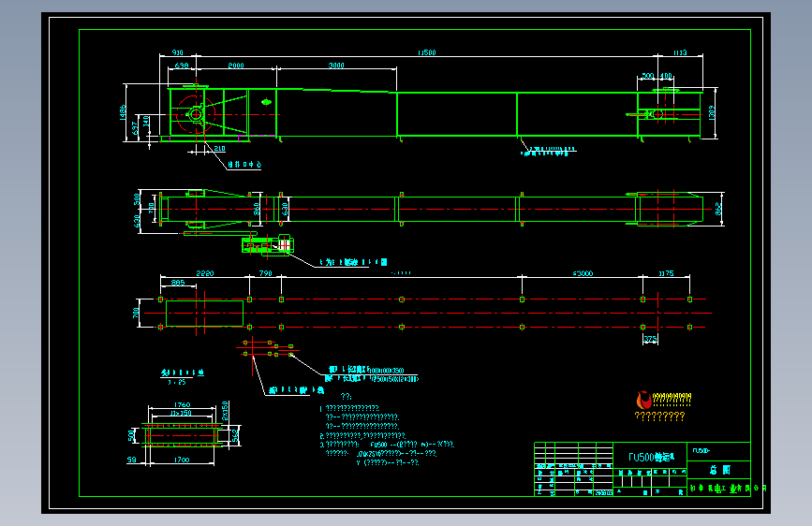Select the 59 dimension at bottom left
This screenshot has height=526, width=812.
point(132,460)
